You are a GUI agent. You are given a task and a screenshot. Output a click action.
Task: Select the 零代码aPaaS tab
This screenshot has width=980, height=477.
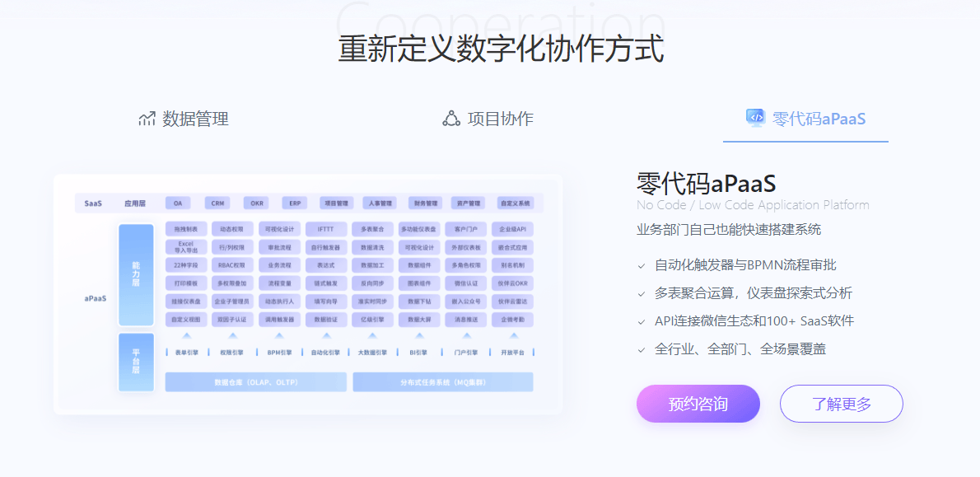point(805,119)
